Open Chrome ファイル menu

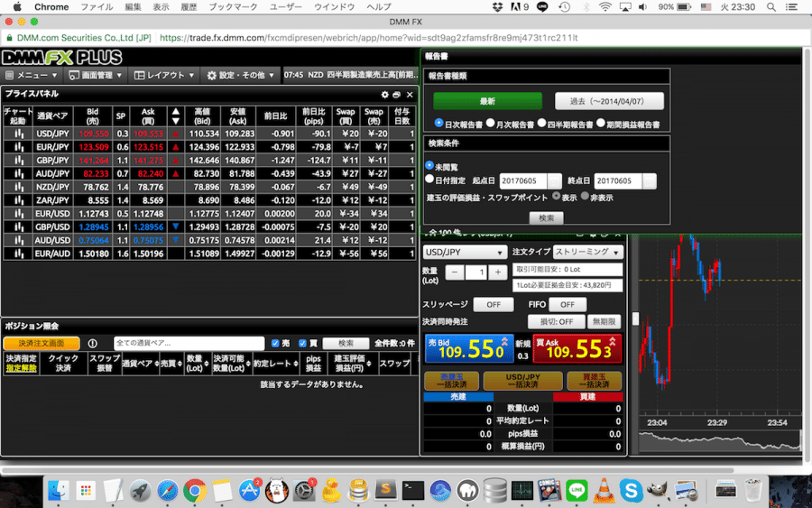coord(97,6)
